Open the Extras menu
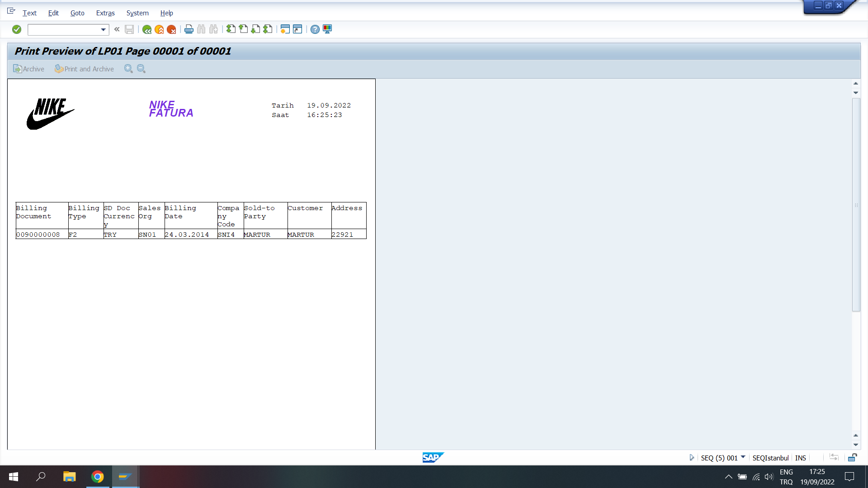 pyautogui.click(x=105, y=13)
